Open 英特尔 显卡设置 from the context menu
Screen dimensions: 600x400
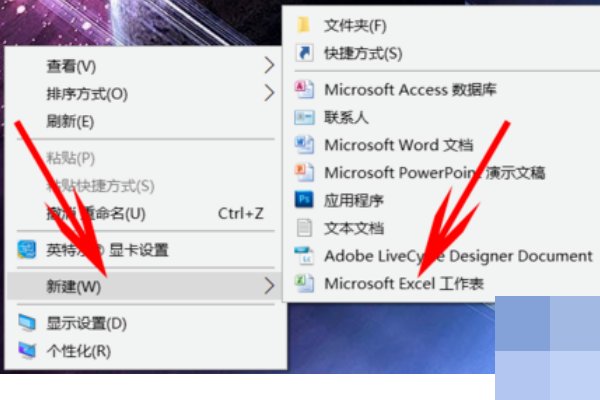click(145, 250)
